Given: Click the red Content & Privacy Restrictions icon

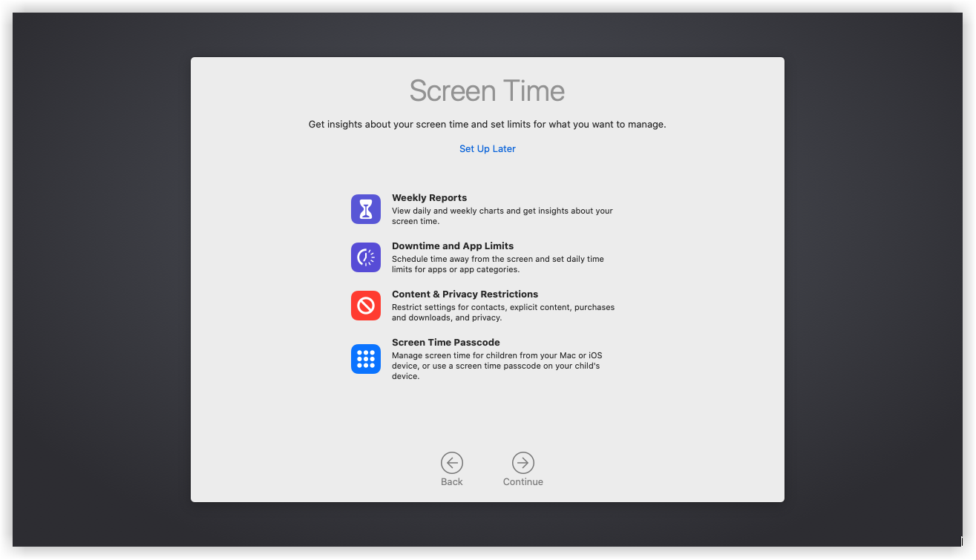Looking at the screenshot, I should [366, 306].
